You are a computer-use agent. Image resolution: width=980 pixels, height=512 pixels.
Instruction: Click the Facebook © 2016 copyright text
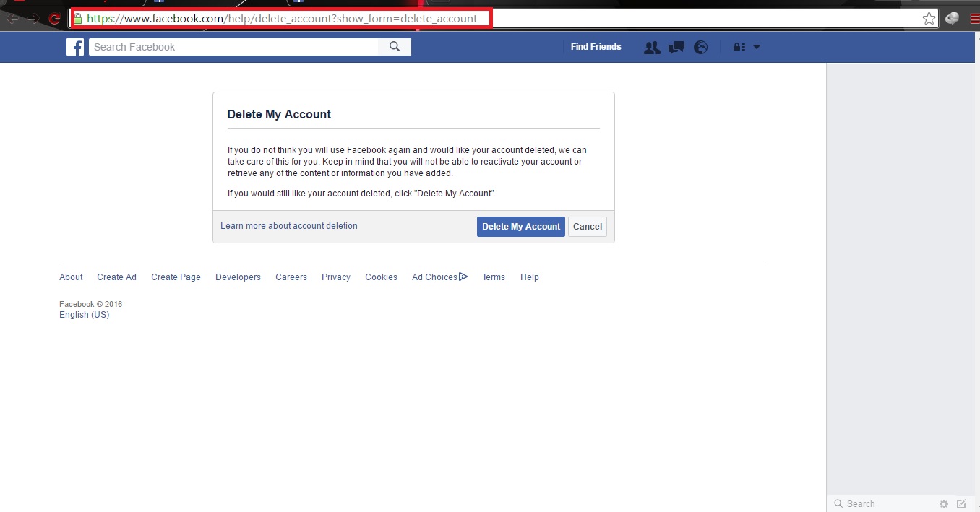coord(90,305)
